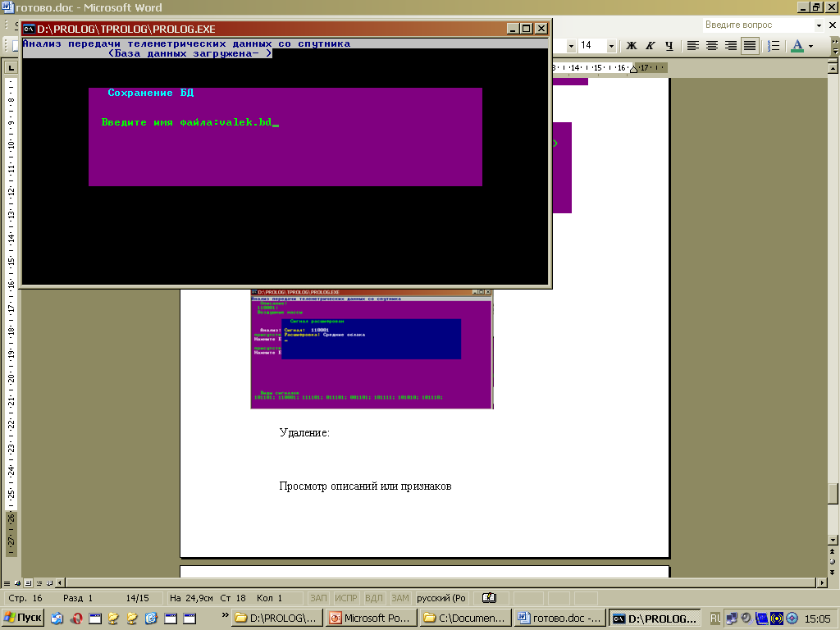
Task: Switch to D:\PROLOG\ folder taskbar button
Action: click(x=277, y=619)
